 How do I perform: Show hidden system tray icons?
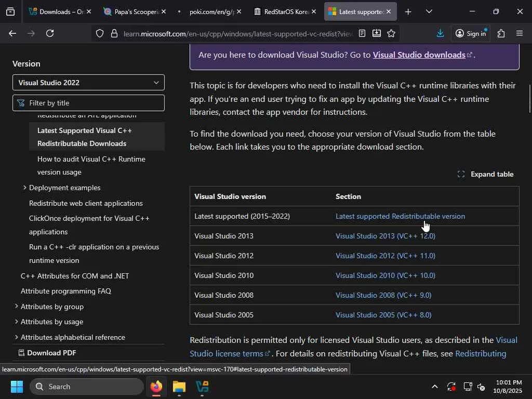click(x=435, y=387)
